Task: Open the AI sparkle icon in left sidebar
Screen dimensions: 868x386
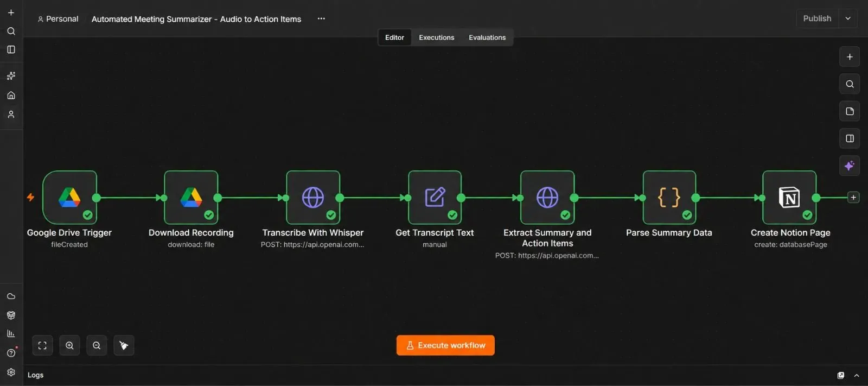Action: tap(11, 76)
